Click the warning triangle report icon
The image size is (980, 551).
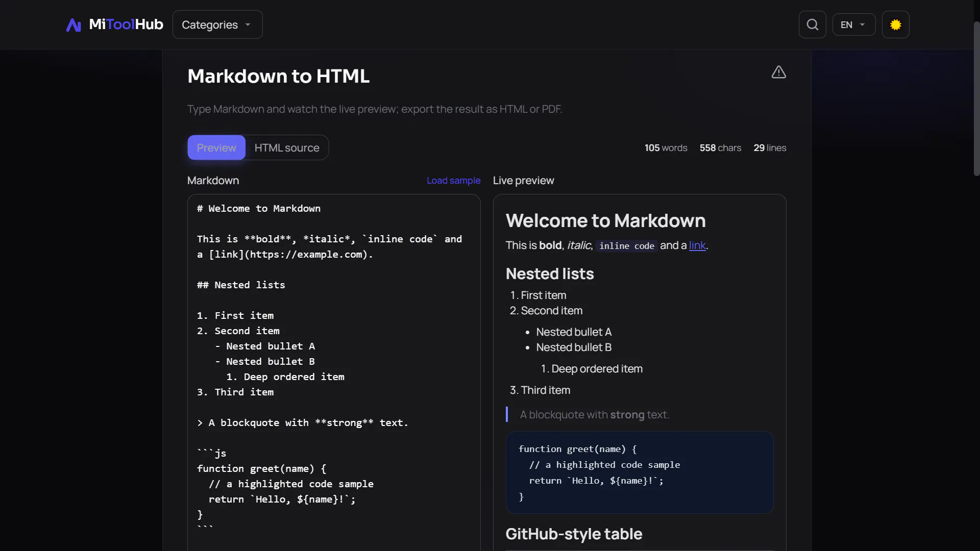pyautogui.click(x=778, y=72)
